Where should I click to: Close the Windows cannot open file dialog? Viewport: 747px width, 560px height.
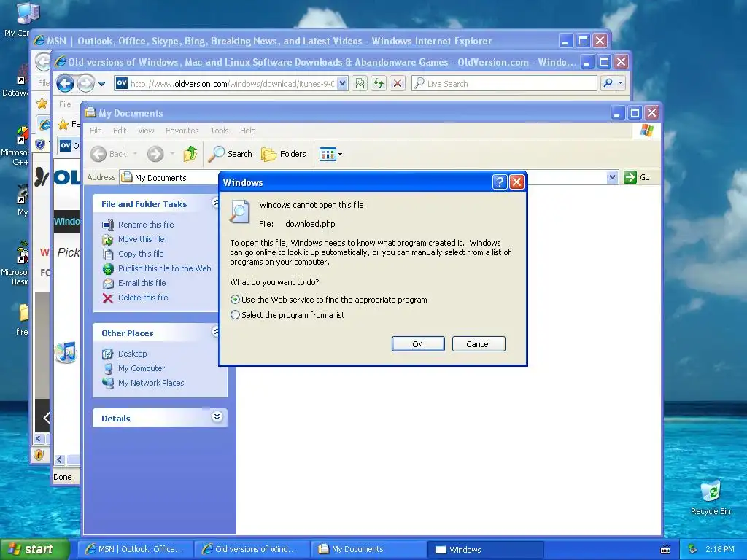[x=517, y=182]
